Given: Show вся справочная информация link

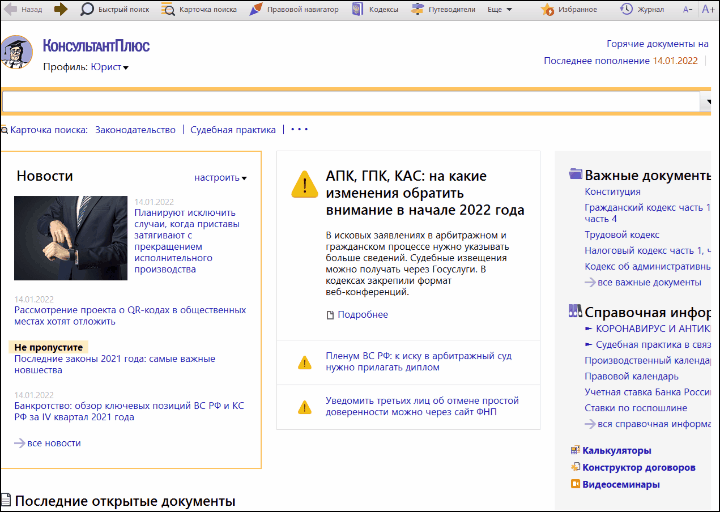Looking at the screenshot, I should click(x=654, y=424).
